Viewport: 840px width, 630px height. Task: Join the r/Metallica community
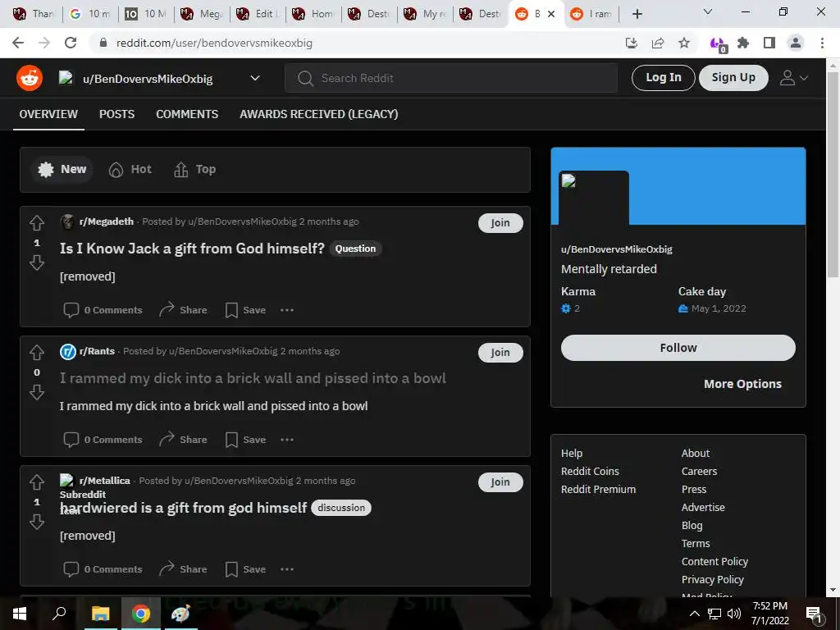500,482
